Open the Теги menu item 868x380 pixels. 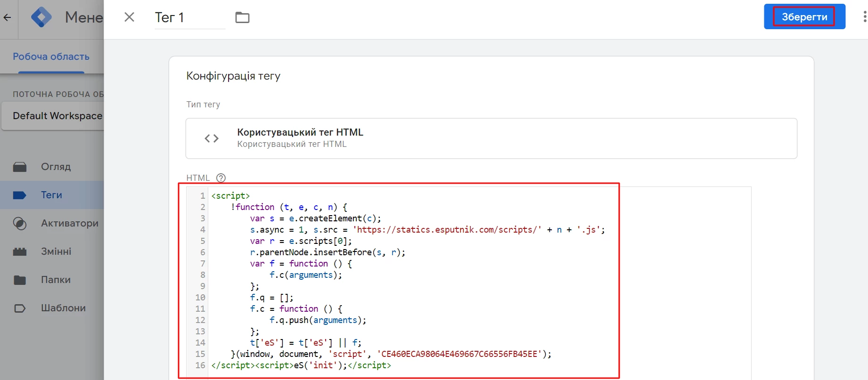[52, 195]
